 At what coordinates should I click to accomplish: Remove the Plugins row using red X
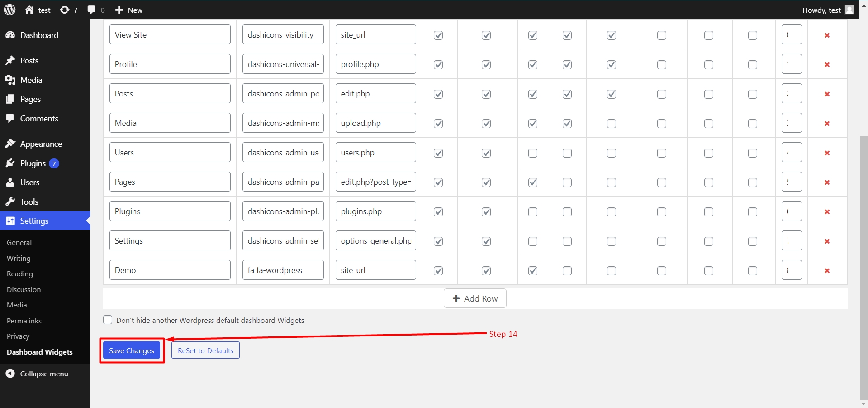pos(827,211)
